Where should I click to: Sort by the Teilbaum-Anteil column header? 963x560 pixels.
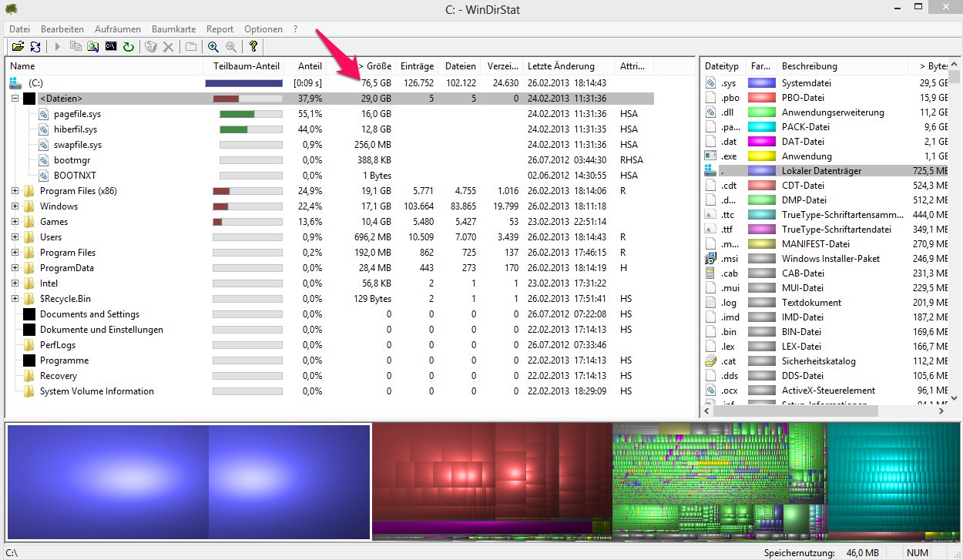(243, 66)
